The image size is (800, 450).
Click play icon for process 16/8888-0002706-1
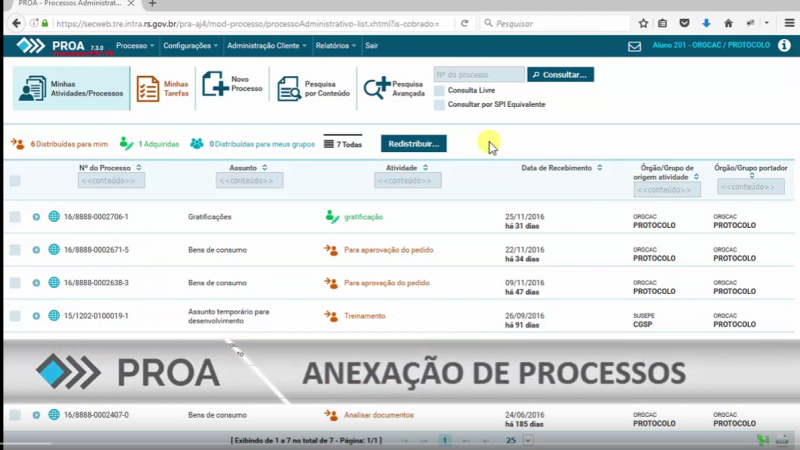(36, 217)
